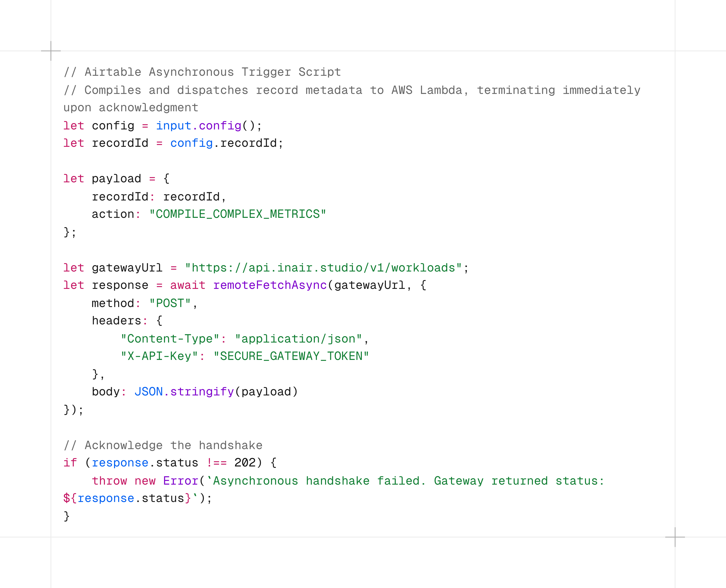Screen dimensions: 726x588
Task: Click the await keyword
Action: [188, 285]
